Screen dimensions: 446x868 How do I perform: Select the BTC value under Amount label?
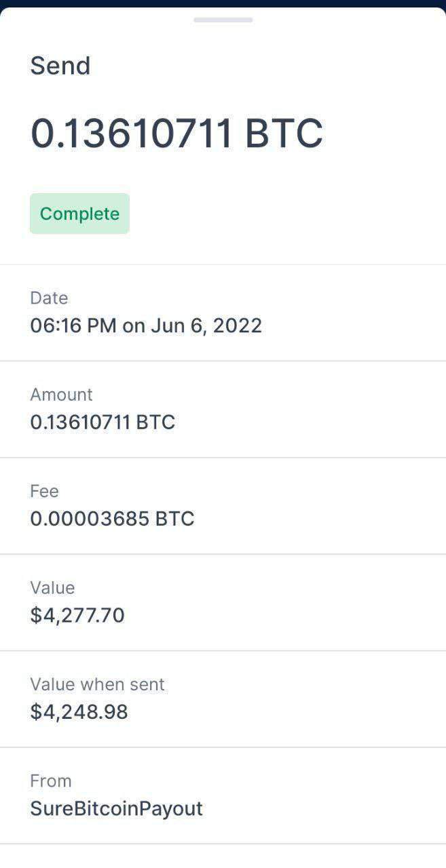[103, 422]
